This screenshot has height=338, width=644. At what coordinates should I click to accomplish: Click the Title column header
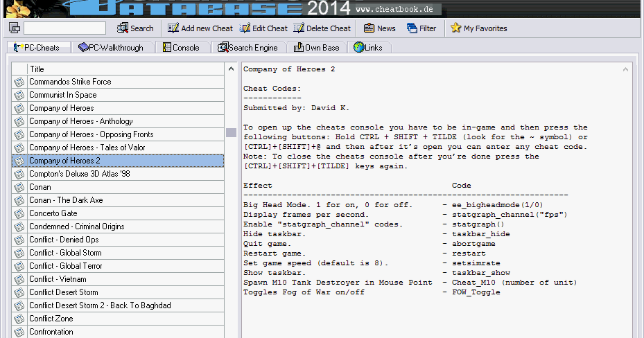(x=125, y=69)
